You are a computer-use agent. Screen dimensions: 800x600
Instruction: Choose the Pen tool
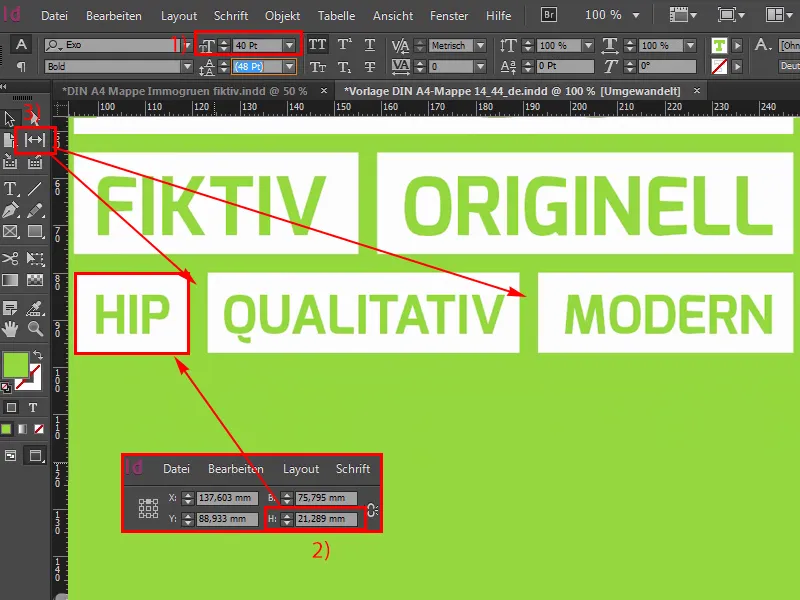tap(9, 211)
